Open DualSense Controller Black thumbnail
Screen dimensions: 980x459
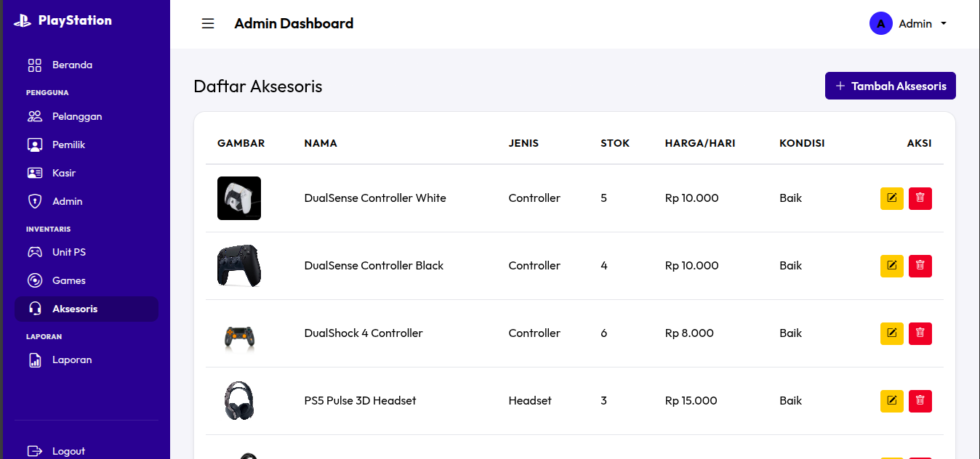pos(239,266)
